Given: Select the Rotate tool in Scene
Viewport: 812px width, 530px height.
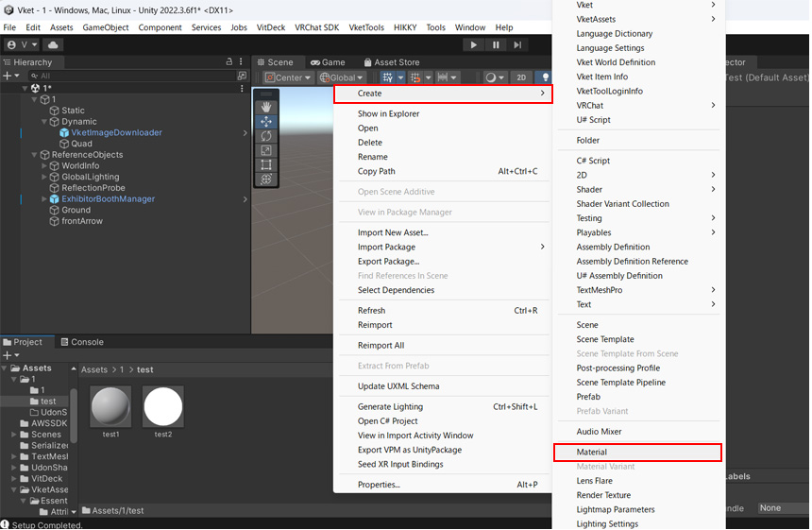Looking at the screenshot, I should point(266,136).
